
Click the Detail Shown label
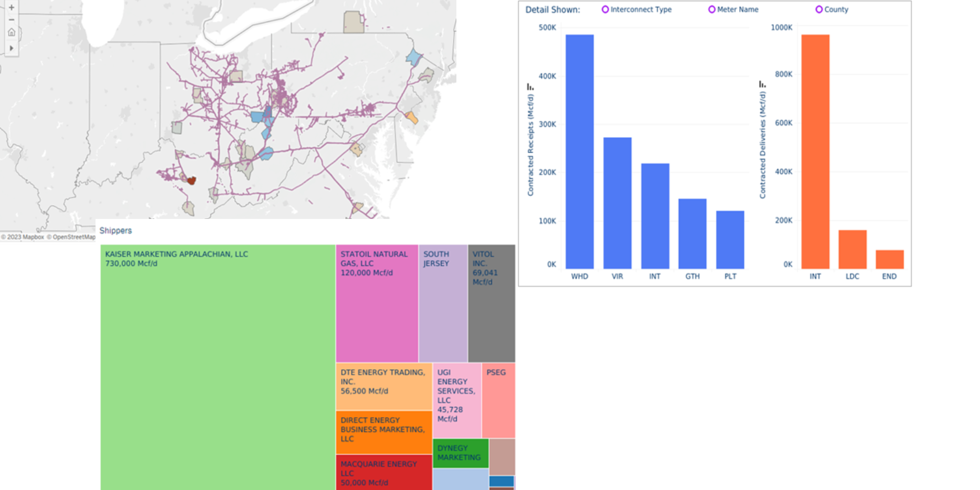[x=553, y=10]
